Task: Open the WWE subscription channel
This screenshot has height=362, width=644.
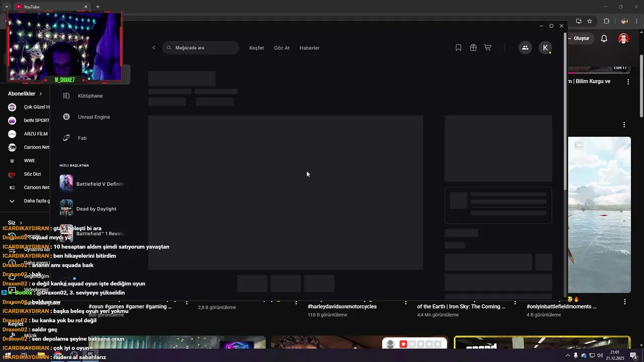Action: tap(23, 161)
